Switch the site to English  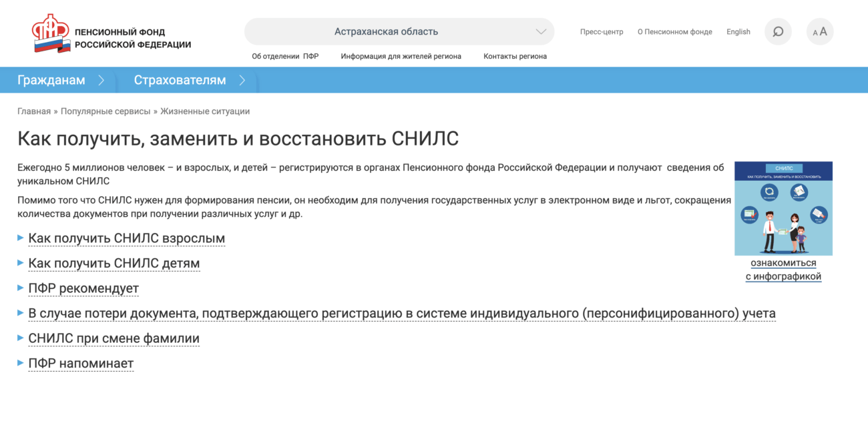[x=738, y=32]
